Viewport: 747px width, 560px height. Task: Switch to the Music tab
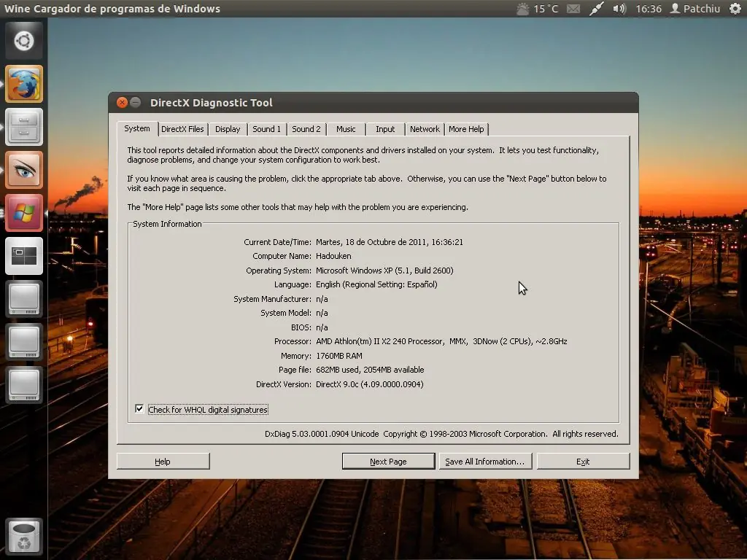[x=346, y=129]
